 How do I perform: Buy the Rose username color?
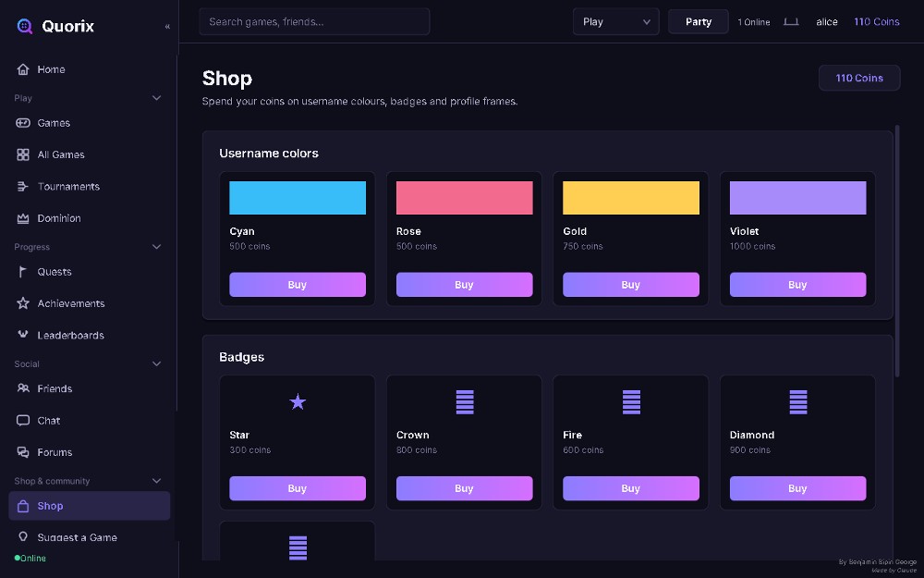tap(465, 284)
